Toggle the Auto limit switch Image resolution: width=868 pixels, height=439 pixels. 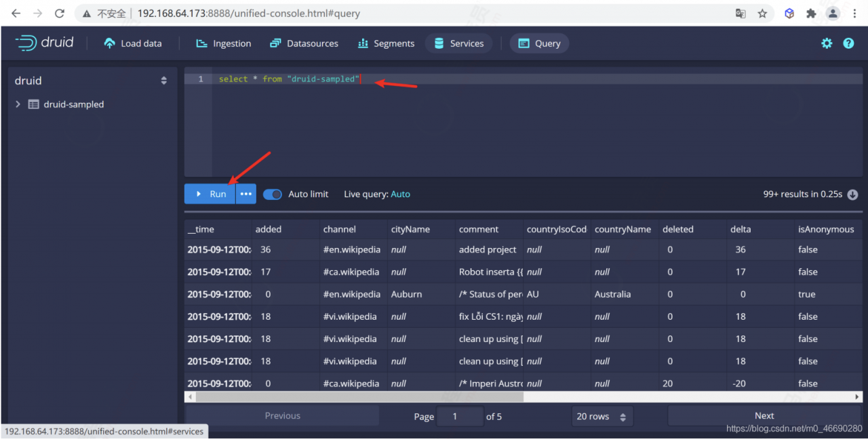pyautogui.click(x=273, y=194)
